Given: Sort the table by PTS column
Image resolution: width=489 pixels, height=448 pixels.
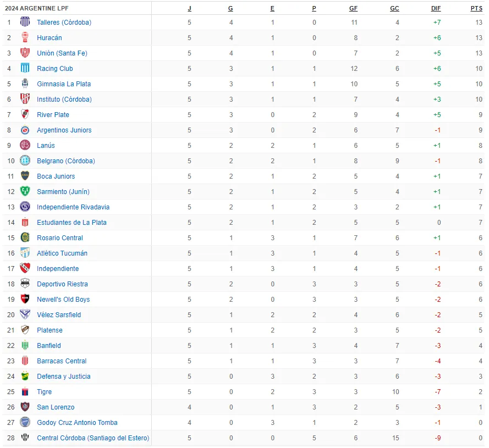Looking at the screenshot, I should 476,8.
